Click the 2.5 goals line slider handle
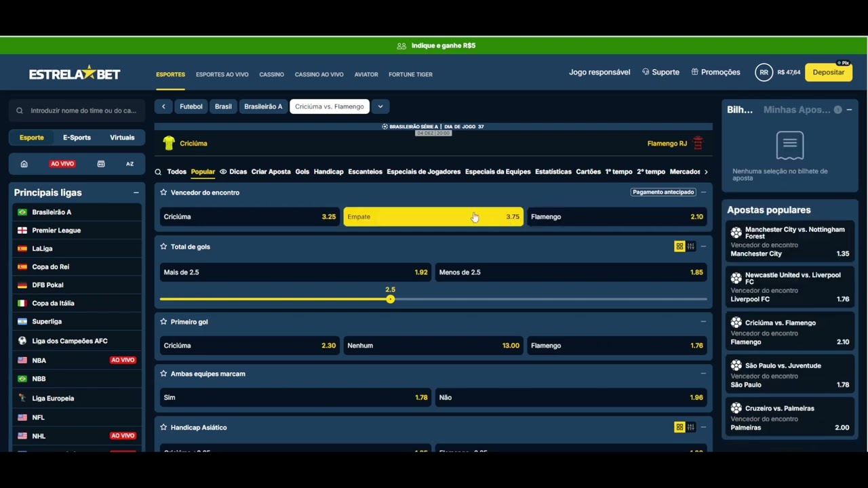This screenshot has height=488, width=868. [x=390, y=299]
